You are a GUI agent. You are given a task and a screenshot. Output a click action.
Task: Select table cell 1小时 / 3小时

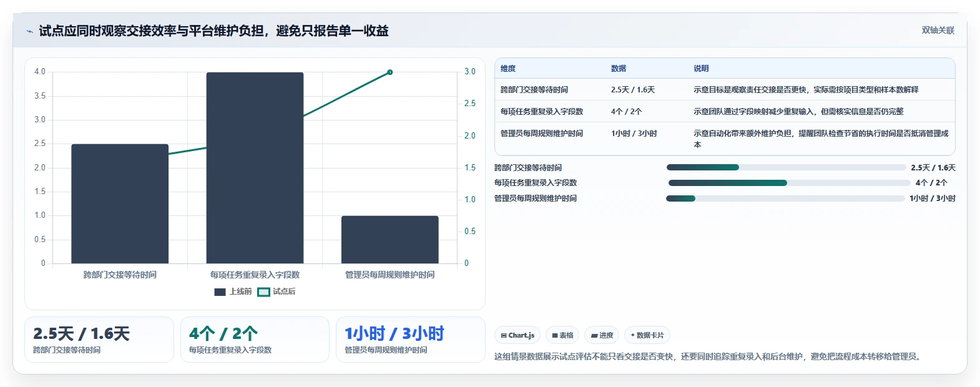[x=634, y=134]
